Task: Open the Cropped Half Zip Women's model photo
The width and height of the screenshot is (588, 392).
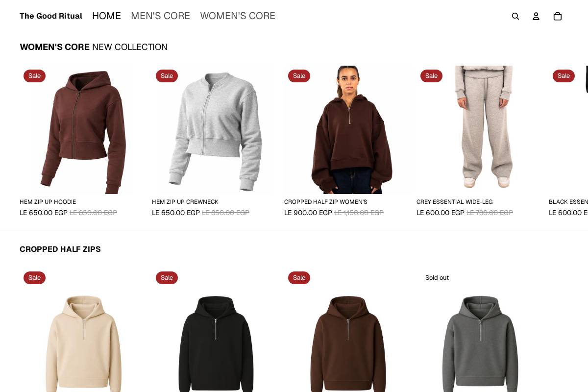Action: point(348,130)
